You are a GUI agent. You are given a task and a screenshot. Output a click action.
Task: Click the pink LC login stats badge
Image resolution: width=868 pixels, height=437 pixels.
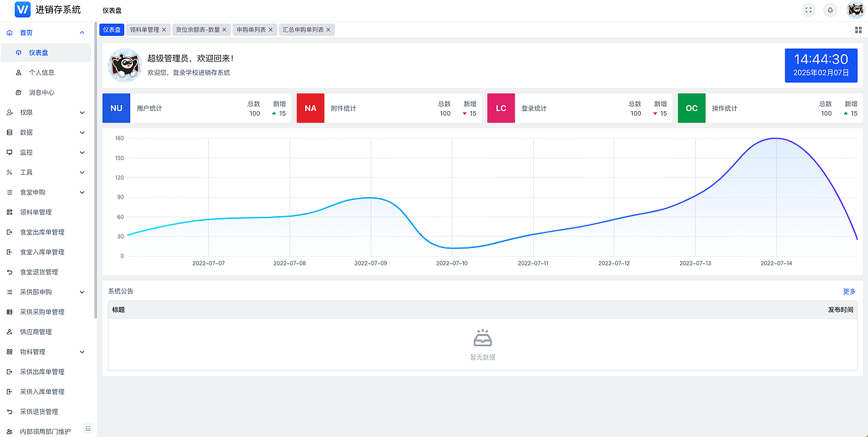point(501,108)
